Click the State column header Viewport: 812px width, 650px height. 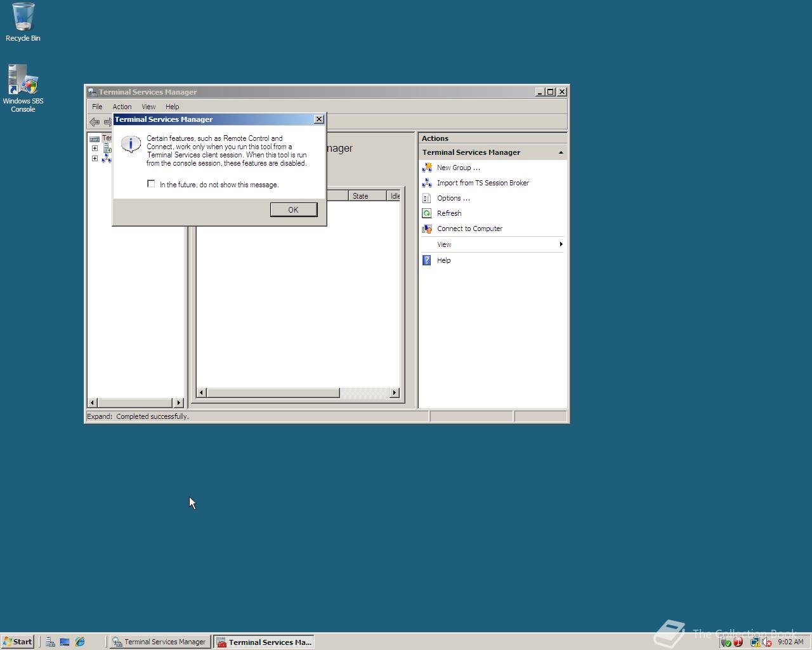[x=367, y=196]
